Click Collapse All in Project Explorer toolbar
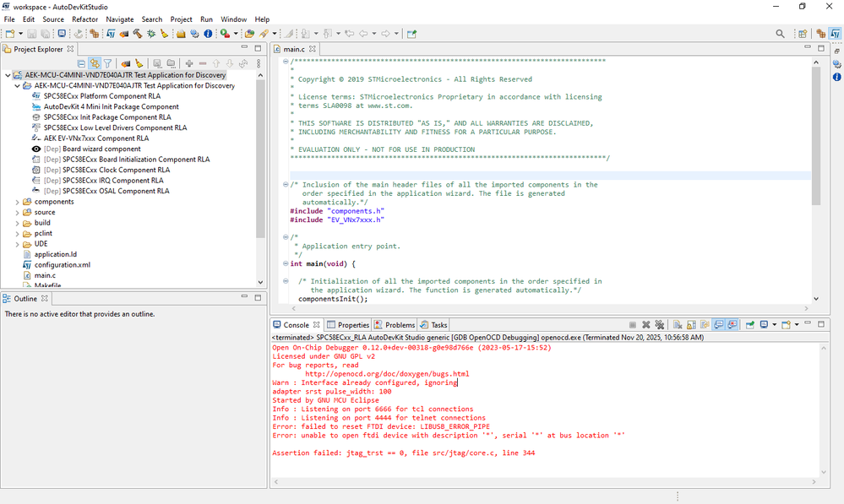The width and height of the screenshot is (844, 504). pyautogui.click(x=81, y=63)
